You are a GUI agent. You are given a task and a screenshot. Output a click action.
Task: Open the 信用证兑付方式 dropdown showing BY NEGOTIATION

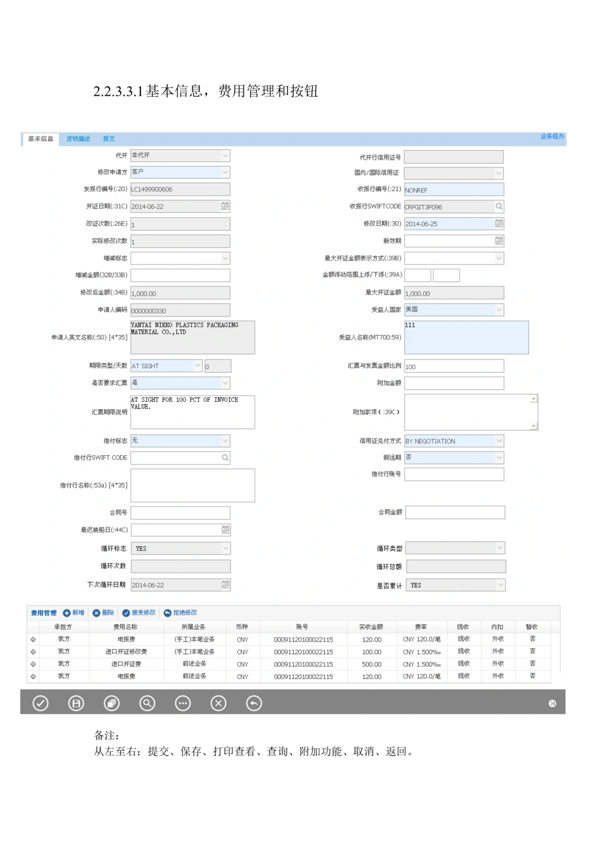pos(498,440)
